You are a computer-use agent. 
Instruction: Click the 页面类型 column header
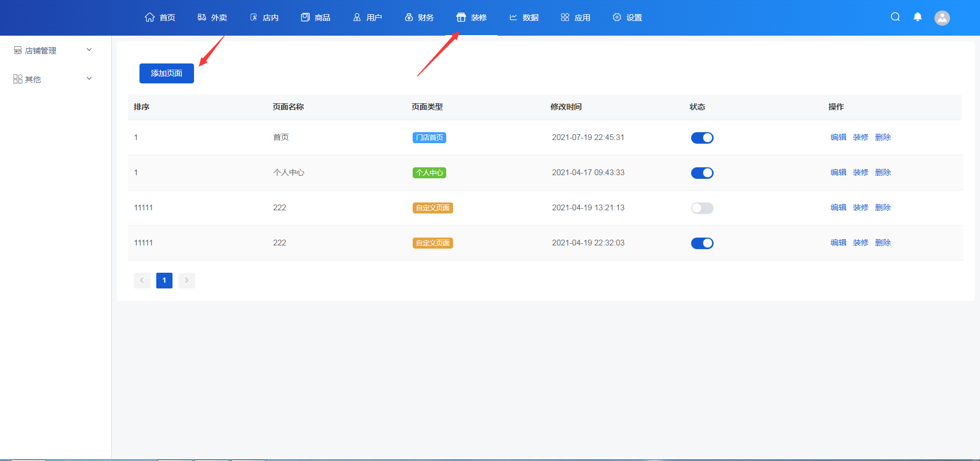pyautogui.click(x=427, y=107)
